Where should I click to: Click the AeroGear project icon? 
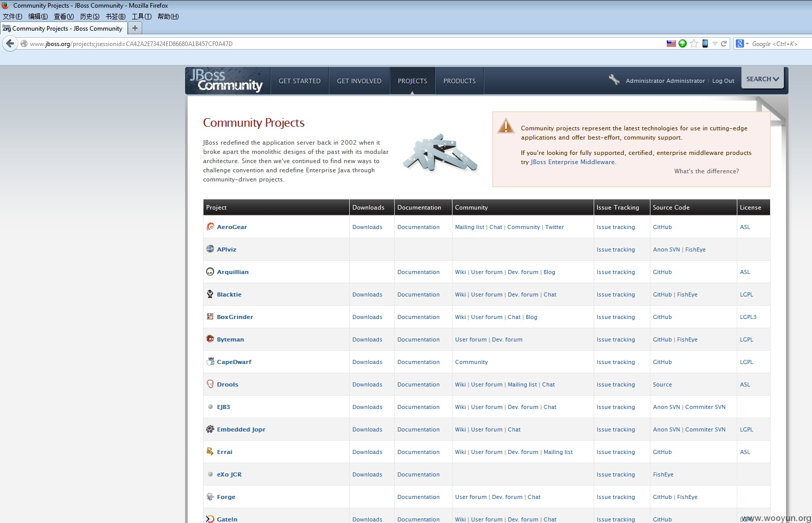pyautogui.click(x=210, y=226)
